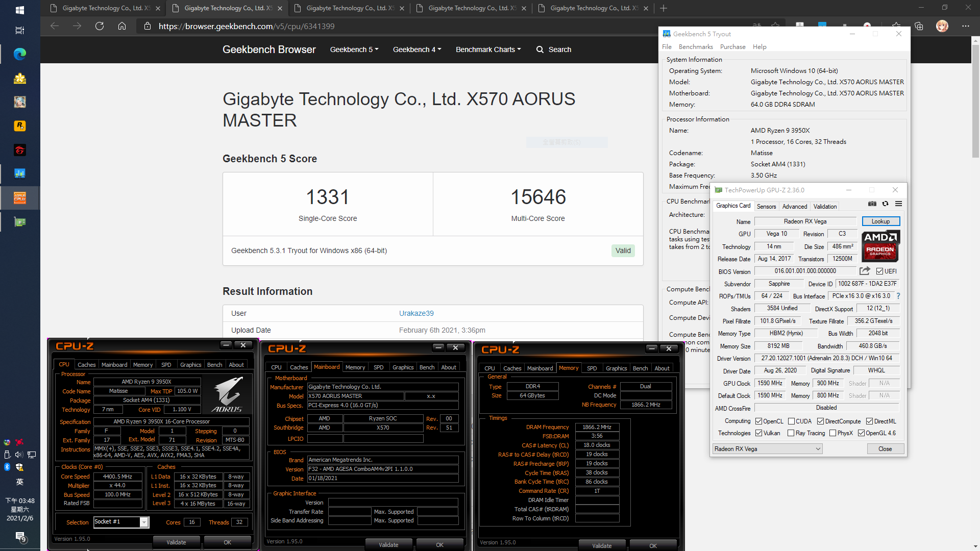
Task: Click the Lookup button in GPU-Z
Action: (x=880, y=221)
